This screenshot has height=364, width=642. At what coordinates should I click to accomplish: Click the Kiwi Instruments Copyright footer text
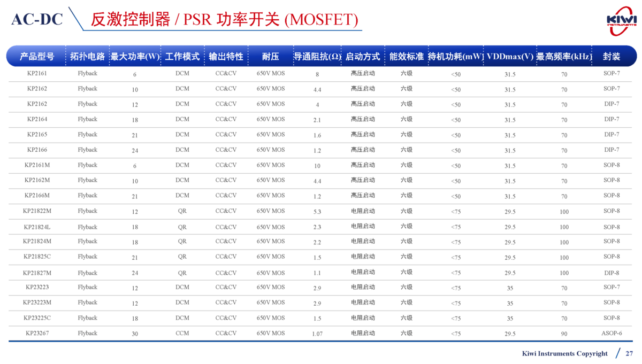tap(564, 353)
